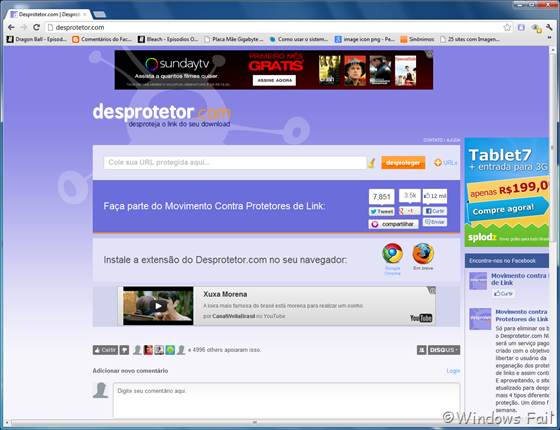
Task: Click the Crash movie poster in banner
Action: pos(329,70)
